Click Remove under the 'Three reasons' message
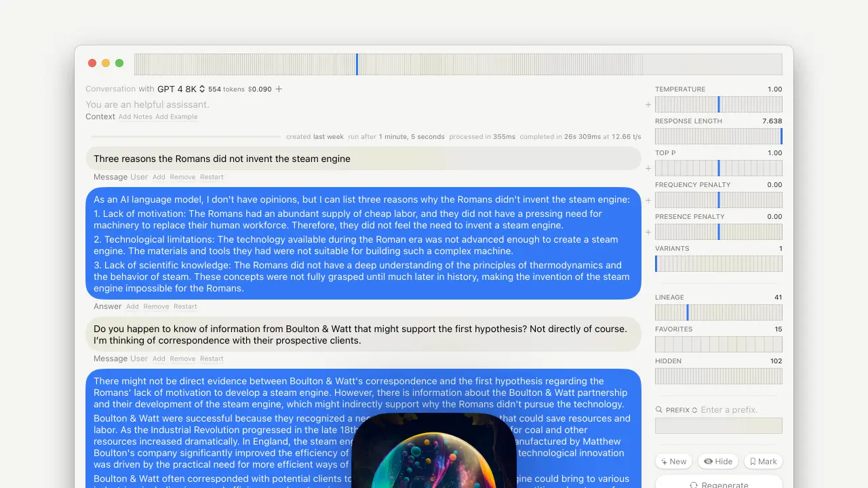The width and height of the screenshot is (868, 488). coord(182,177)
